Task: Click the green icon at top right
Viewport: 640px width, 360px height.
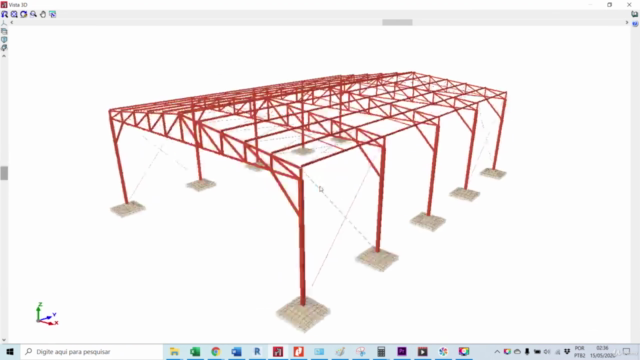Action: pos(635,14)
